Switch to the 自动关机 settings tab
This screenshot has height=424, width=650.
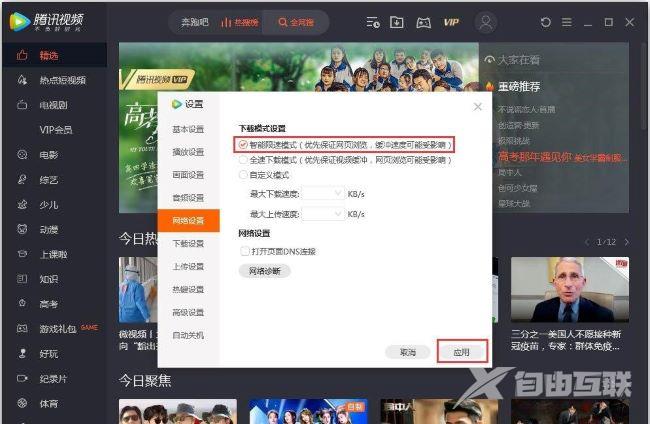(189, 335)
